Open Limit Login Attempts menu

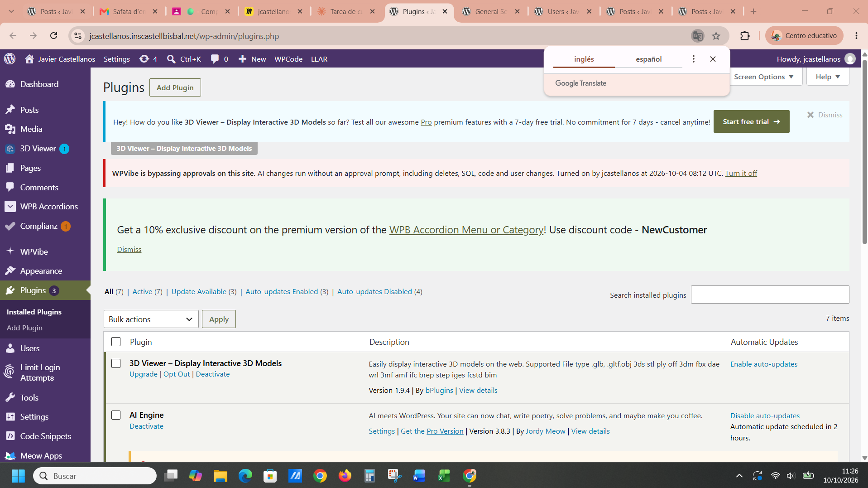pos(40,372)
